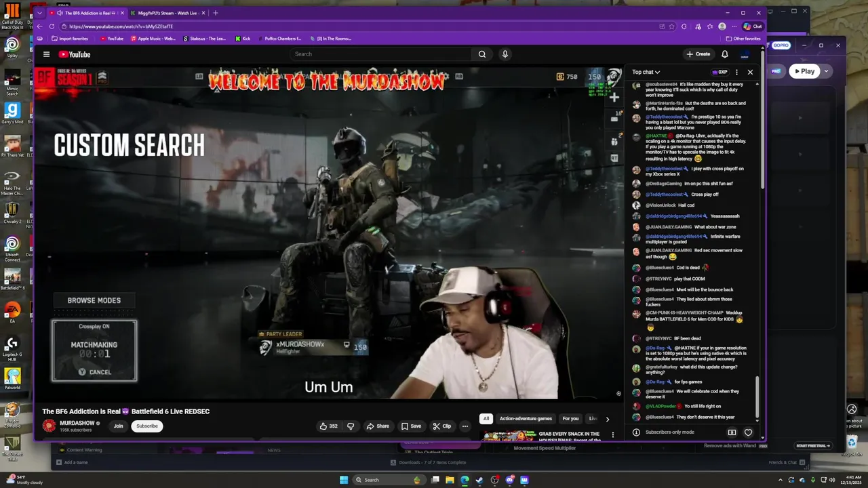
Task: Click the taskbar Search box
Action: coord(389,480)
